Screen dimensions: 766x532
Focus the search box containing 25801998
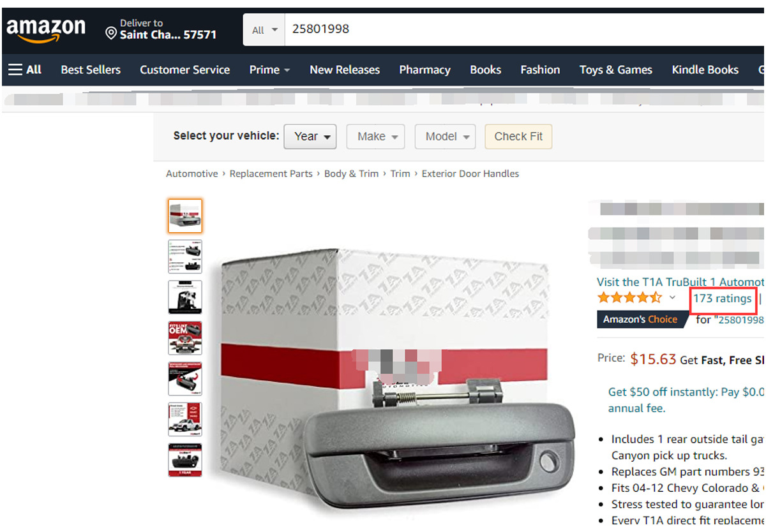[523, 29]
